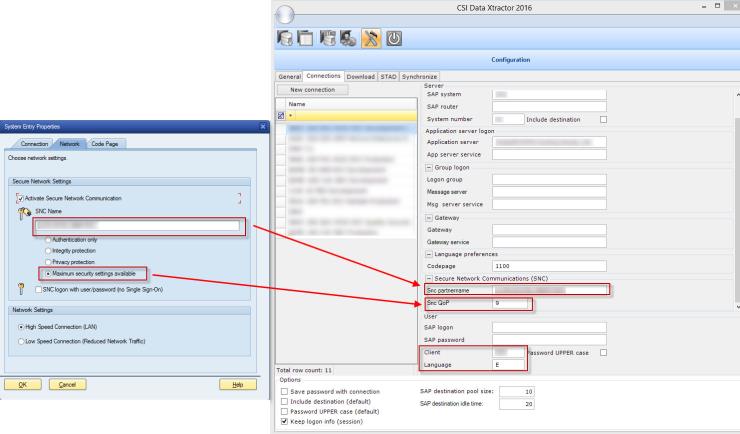
Task: Click SAP destination pool size field
Action: coord(517,392)
